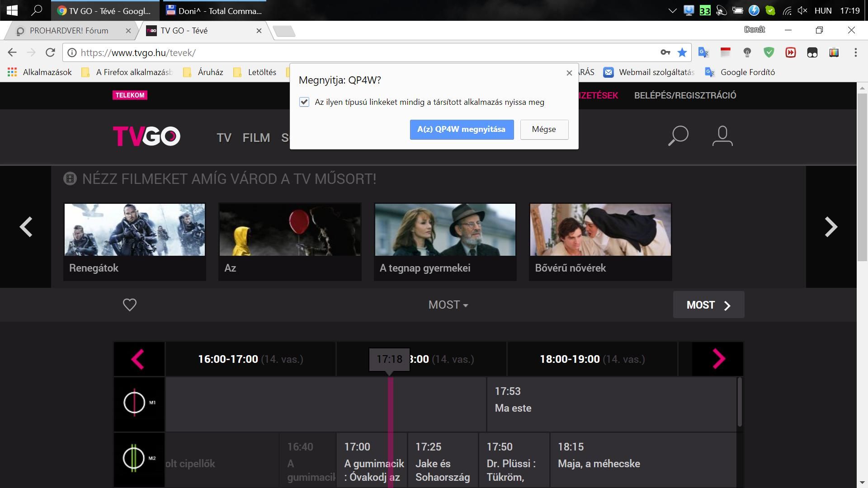The height and width of the screenshot is (488, 868).
Task: Advance program guide to next hour
Action: click(x=718, y=359)
